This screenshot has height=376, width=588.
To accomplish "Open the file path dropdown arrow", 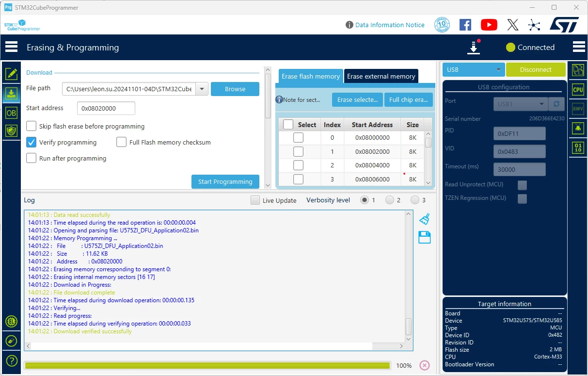I will pos(202,89).
